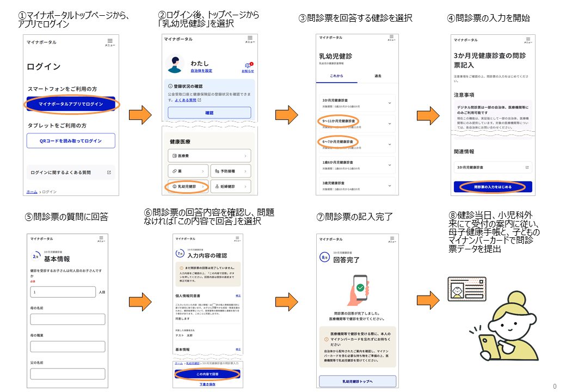Open the menu icon on the わたし screen
This screenshot has width=566, height=392.
(x=250, y=39)
